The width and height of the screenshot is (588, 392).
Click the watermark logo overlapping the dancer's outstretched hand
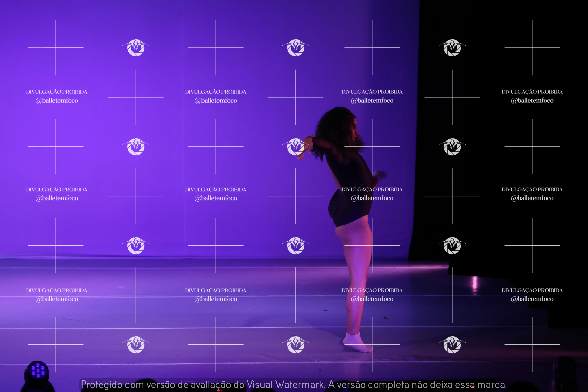point(296,147)
